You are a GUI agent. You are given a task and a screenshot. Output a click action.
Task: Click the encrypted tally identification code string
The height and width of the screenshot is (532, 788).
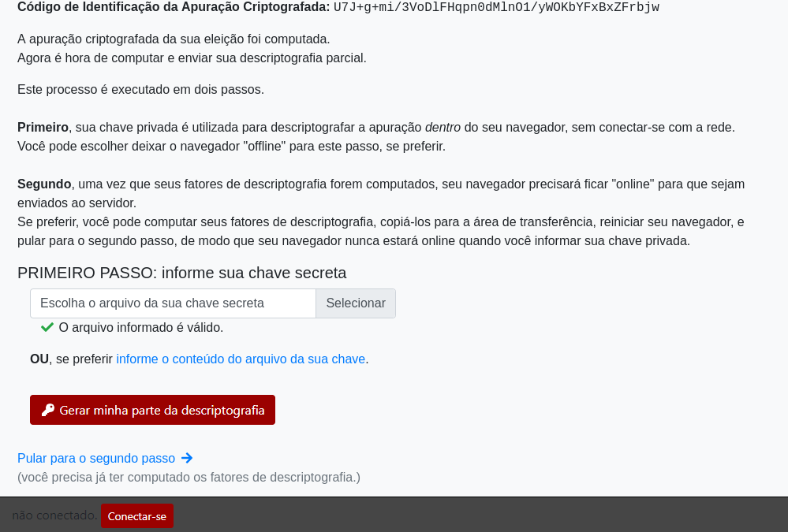click(496, 7)
